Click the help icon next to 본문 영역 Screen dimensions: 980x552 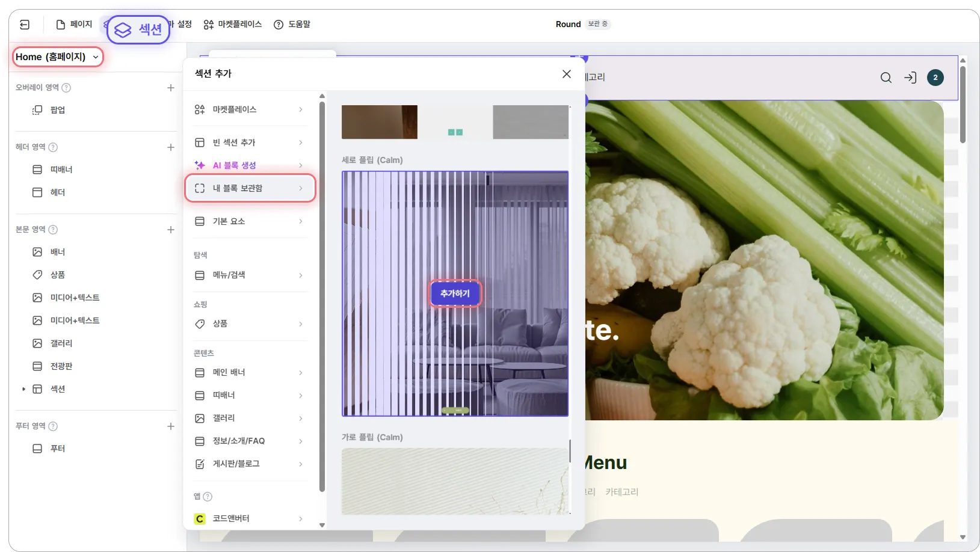(x=53, y=230)
